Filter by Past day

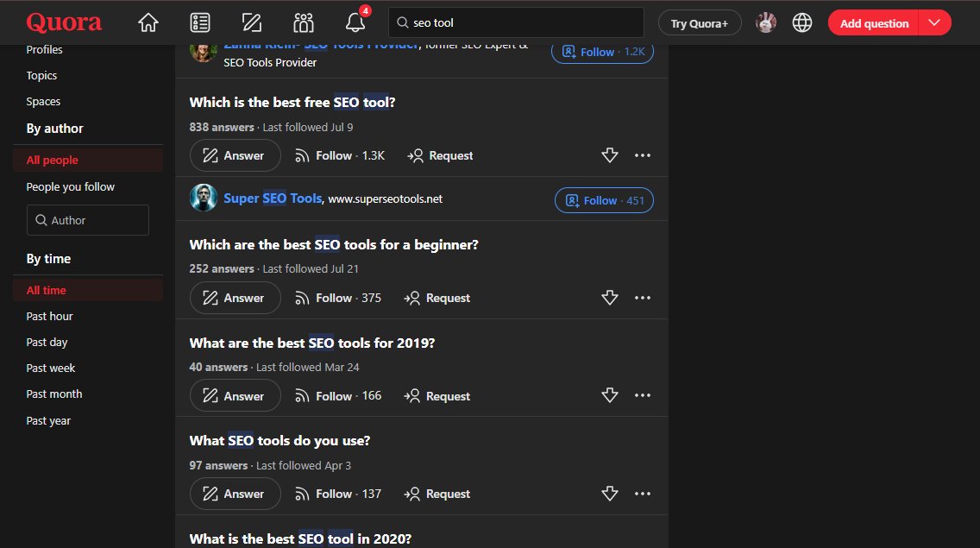[x=47, y=343]
